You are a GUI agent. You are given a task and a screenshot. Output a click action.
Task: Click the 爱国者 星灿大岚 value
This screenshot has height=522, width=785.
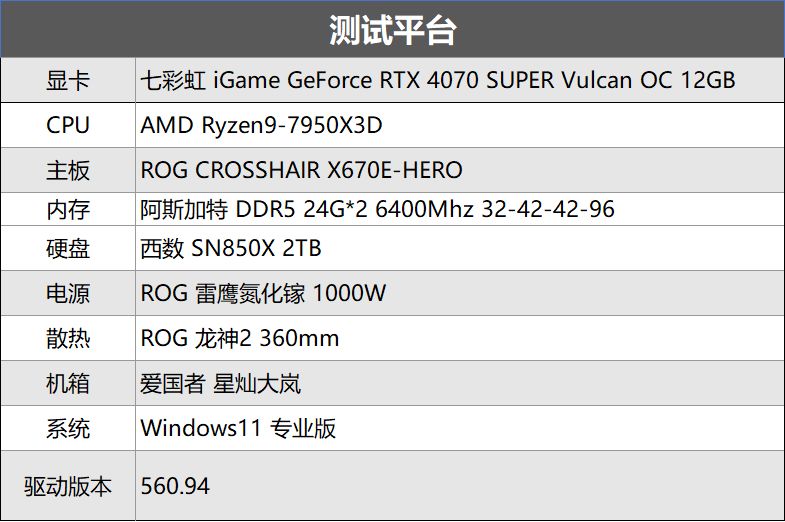click(220, 384)
